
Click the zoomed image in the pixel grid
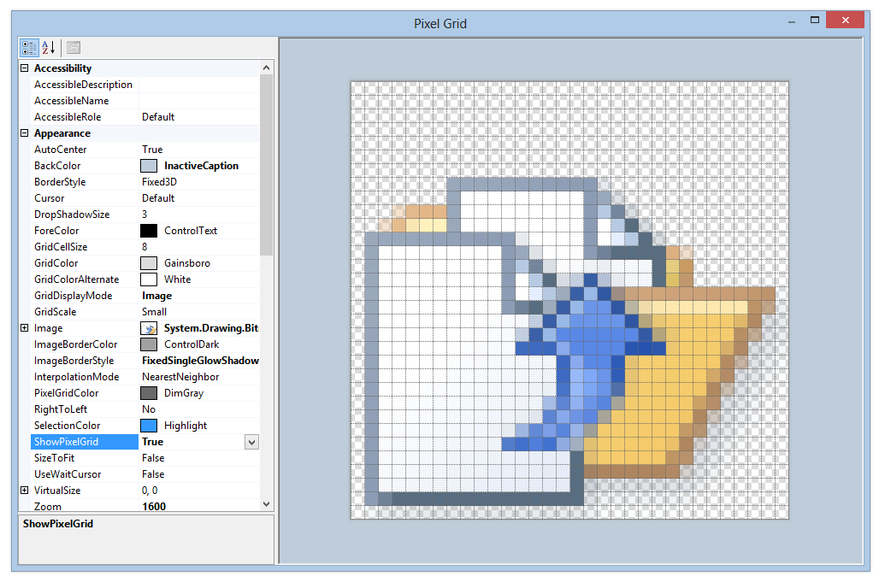click(x=569, y=300)
